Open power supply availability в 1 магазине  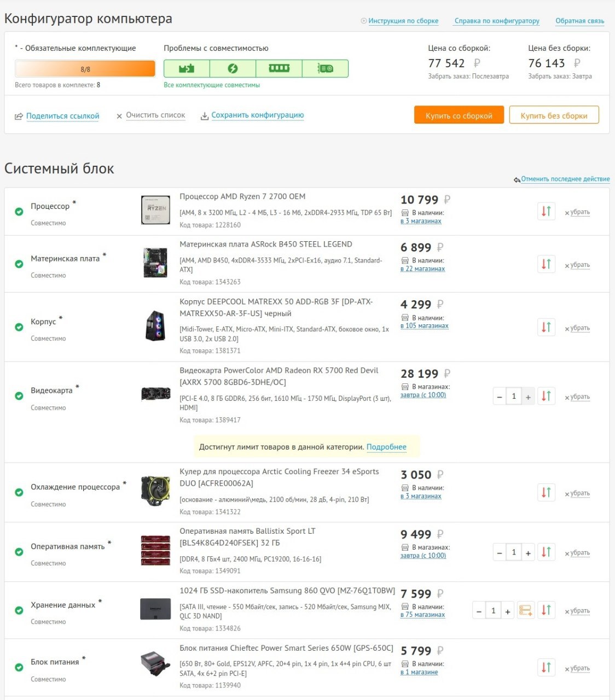(x=419, y=672)
